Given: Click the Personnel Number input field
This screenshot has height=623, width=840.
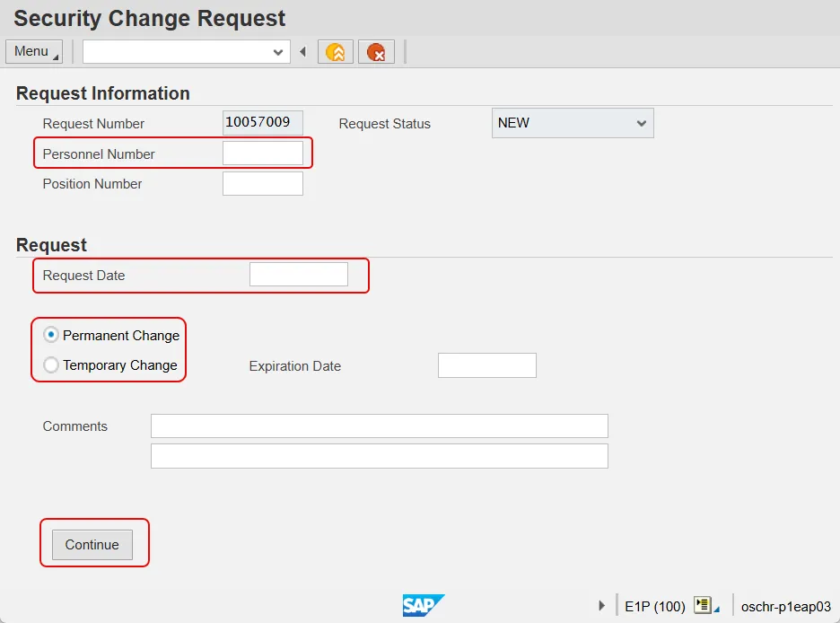Looking at the screenshot, I should click(262, 154).
